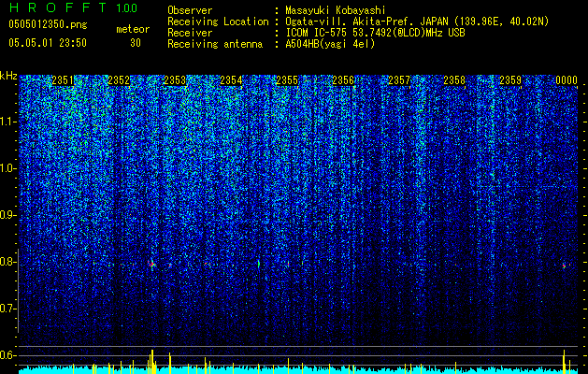Screen dimensions: 588x374
Task: Click the 2358 time marker
Action: pos(454,80)
